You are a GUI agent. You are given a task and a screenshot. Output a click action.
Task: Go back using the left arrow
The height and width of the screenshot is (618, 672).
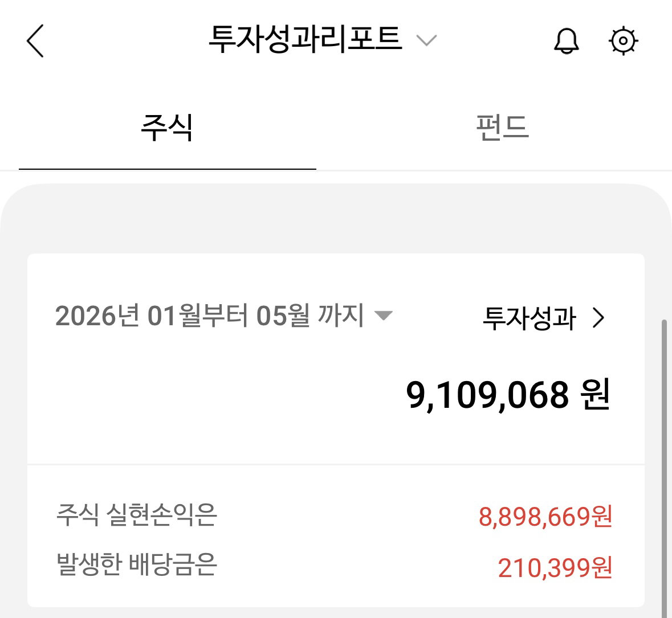coord(35,40)
